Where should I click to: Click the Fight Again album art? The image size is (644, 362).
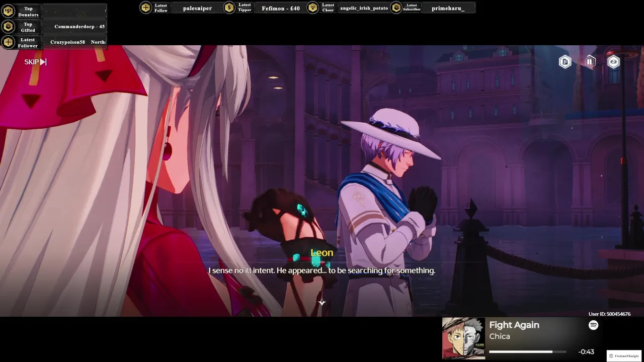(x=463, y=338)
